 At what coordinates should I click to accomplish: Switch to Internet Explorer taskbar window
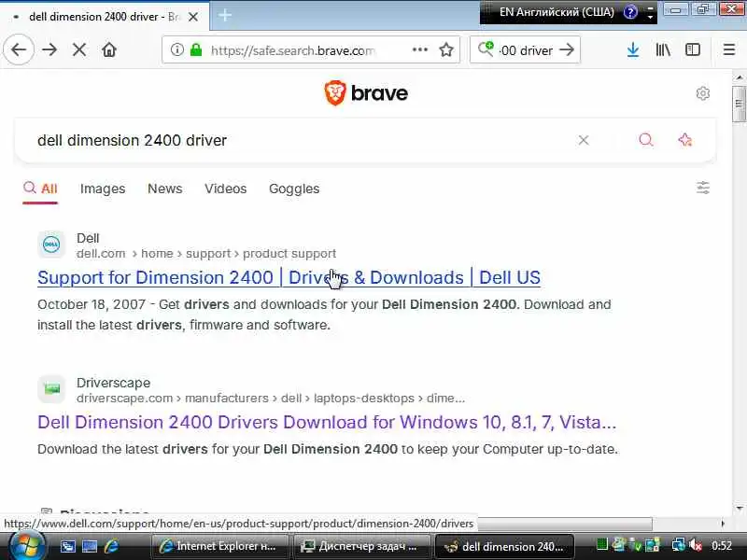point(219,546)
